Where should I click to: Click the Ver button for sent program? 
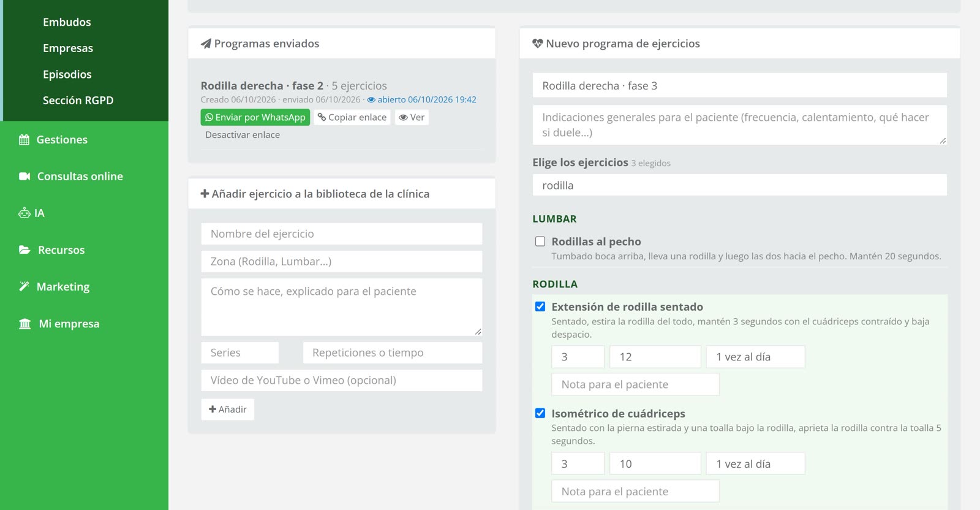point(412,117)
